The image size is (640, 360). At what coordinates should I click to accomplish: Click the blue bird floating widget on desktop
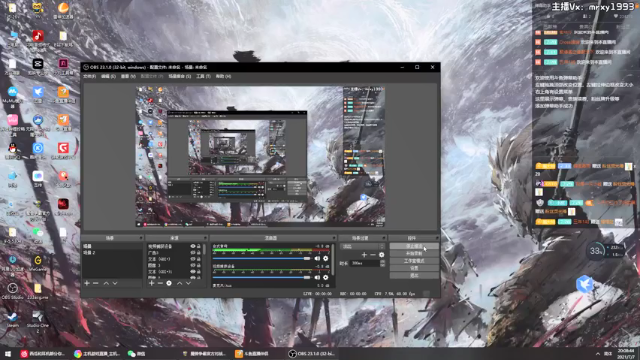coord(584,284)
